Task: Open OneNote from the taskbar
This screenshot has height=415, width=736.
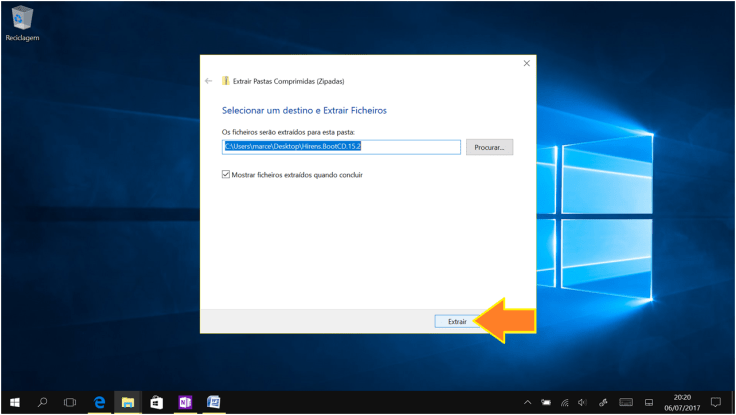Action: coord(185,402)
